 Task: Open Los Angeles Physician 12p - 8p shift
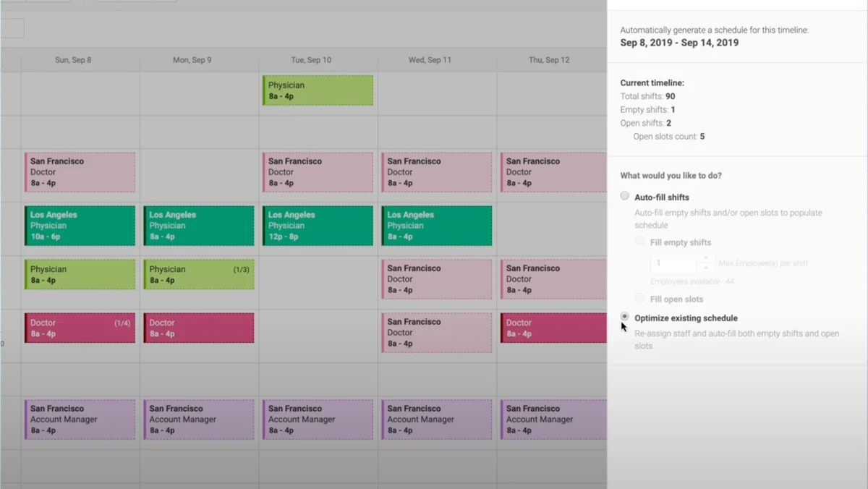(318, 226)
